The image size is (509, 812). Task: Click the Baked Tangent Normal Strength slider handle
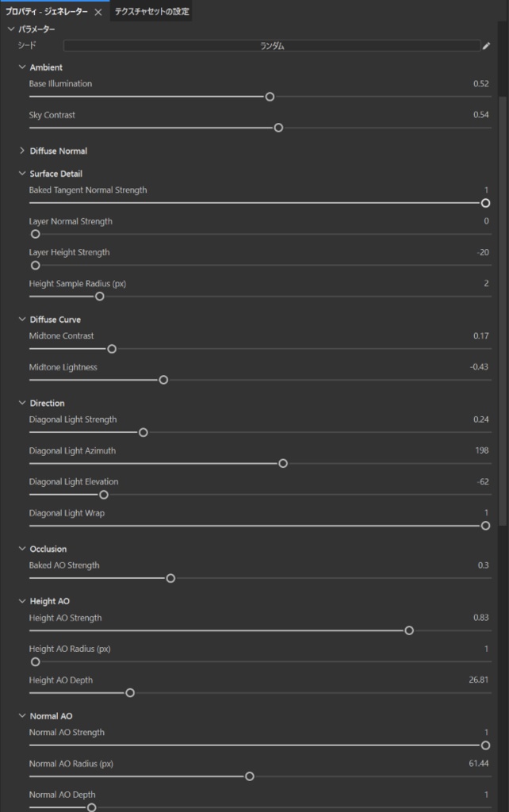(486, 203)
